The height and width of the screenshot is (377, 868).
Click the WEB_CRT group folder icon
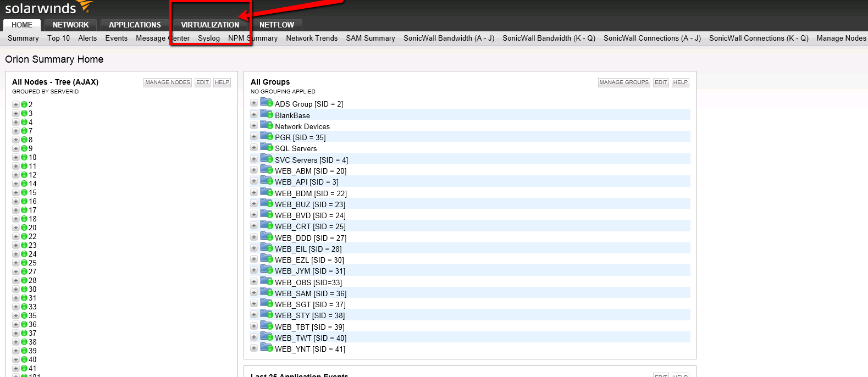[267, 225]
